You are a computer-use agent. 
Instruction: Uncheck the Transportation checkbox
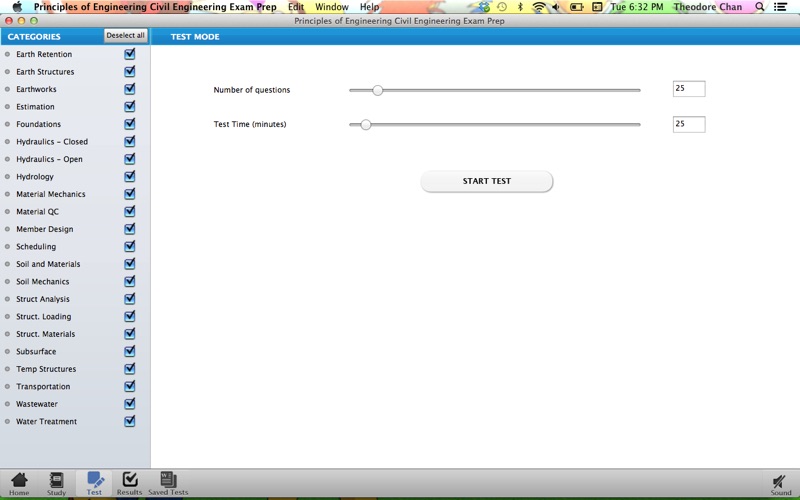coord(130,386)
